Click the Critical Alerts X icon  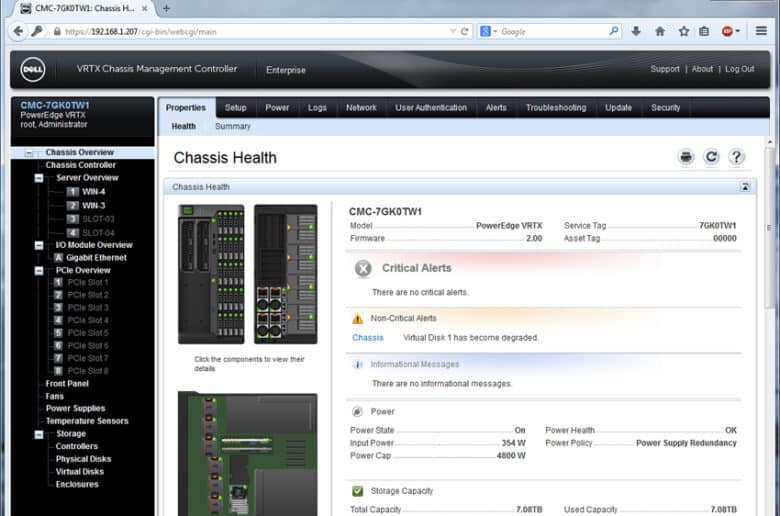click(363, 269)
